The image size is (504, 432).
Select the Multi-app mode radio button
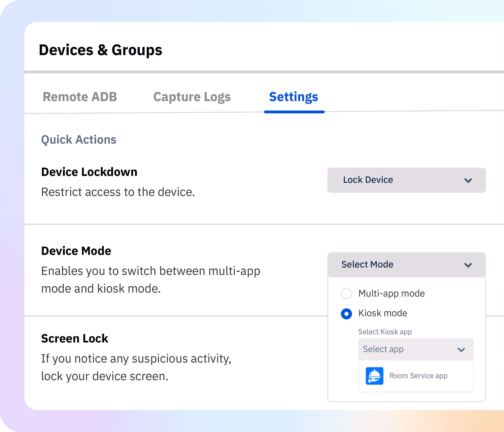[346, 294]
